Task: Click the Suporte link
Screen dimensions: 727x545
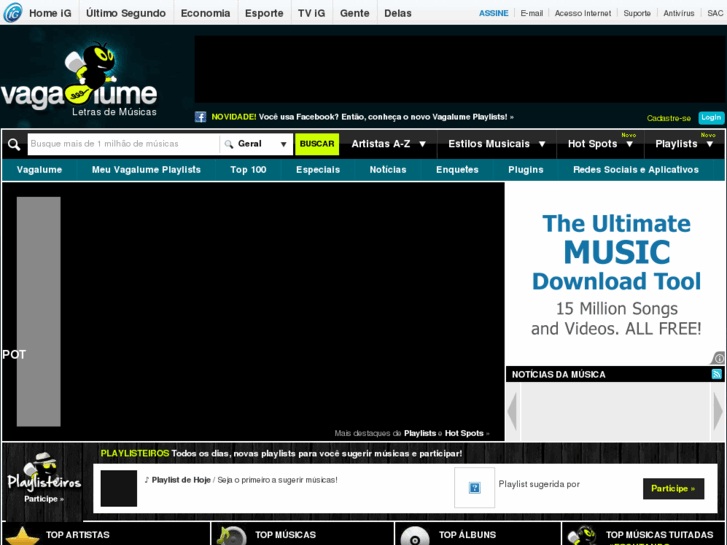Action: click(x=637, y=13)
